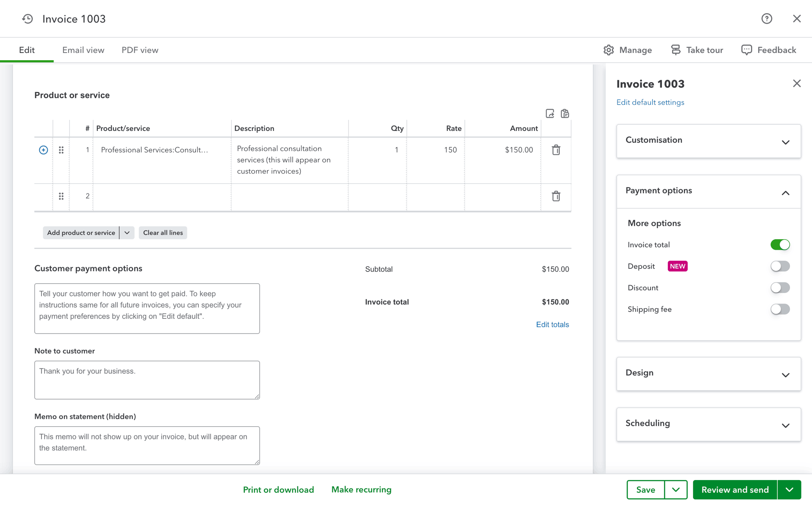Enable the Discount toggle

pos(780,288)
